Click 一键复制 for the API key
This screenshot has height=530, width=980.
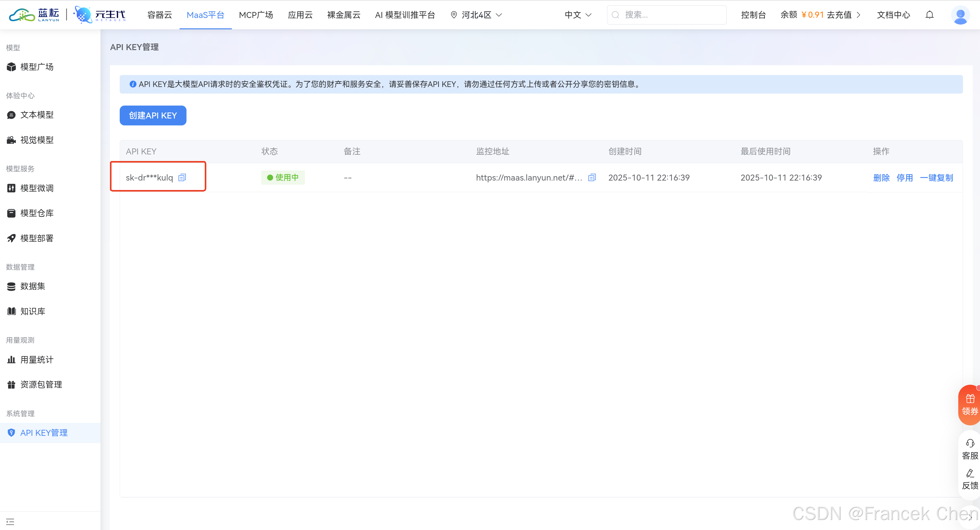point(936,177)
